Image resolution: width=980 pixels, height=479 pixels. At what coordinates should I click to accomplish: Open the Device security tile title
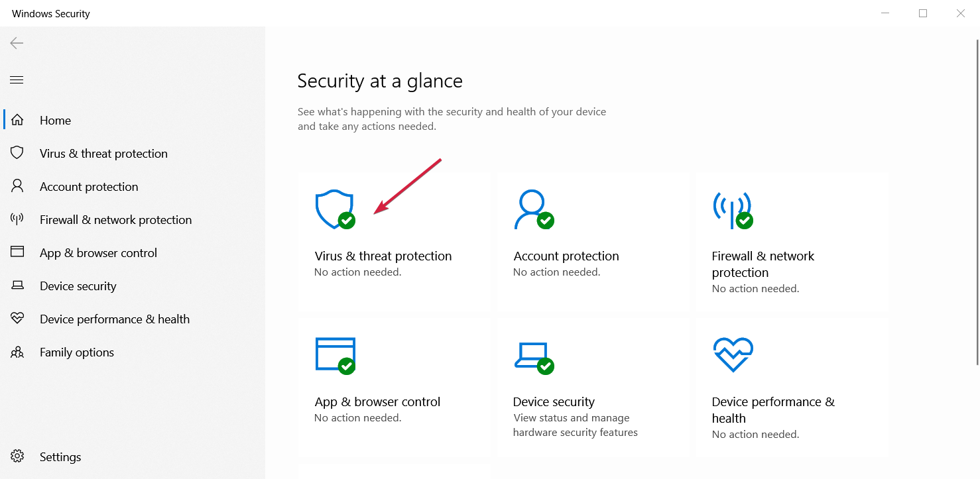pyautogui.click(x=554, y=402)
